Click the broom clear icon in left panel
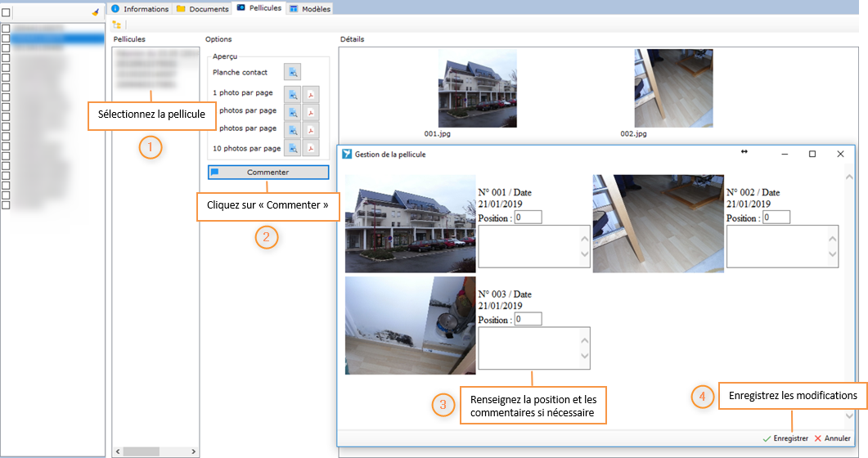This screenshot has width=868, height=458. (x=96, y=12)
